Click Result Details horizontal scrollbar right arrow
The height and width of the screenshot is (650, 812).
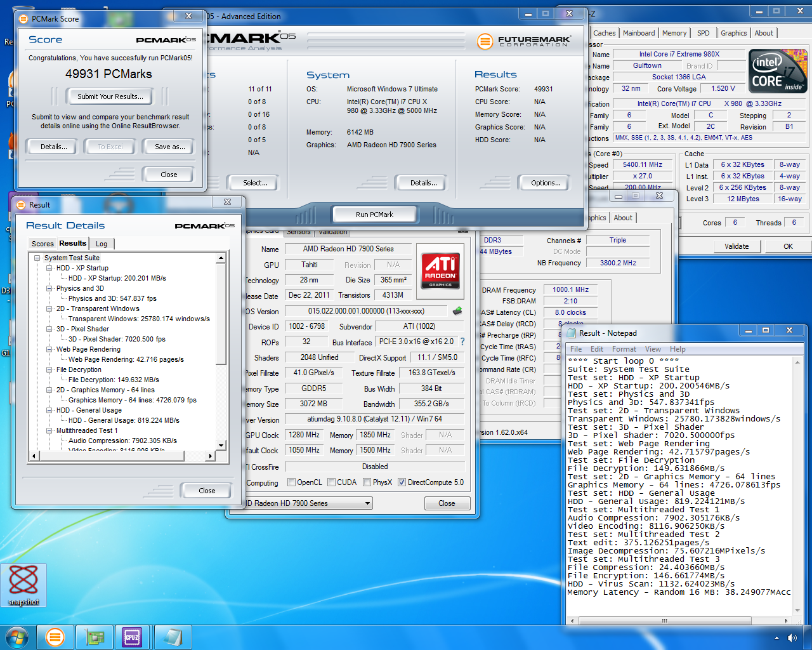click(x=211, y=456)
